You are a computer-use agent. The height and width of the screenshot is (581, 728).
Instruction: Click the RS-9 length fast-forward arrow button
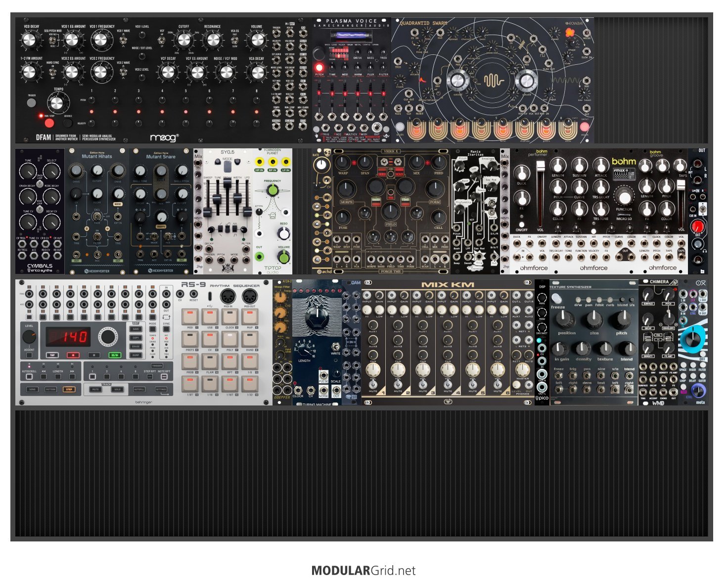(x=72, y=377)
